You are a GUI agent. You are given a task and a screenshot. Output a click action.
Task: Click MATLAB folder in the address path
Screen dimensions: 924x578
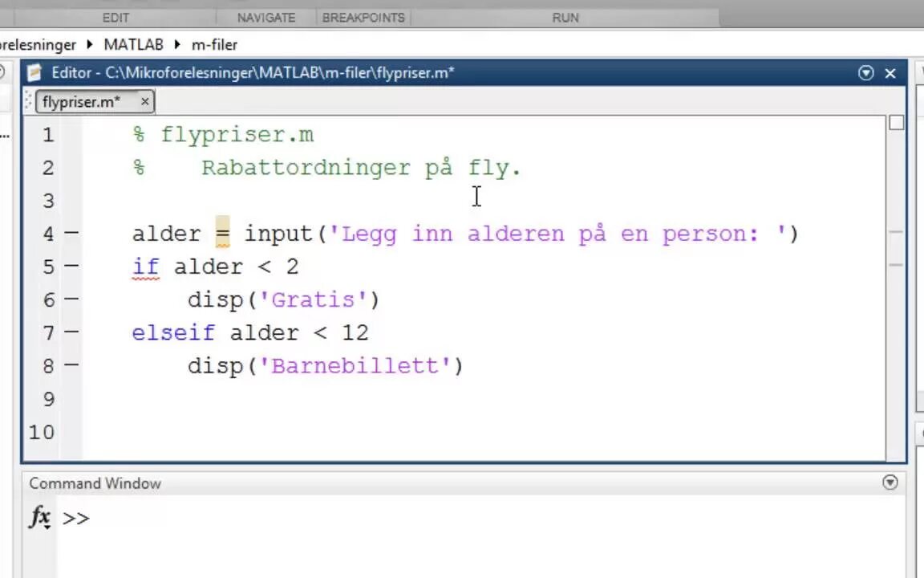click(x=134, y=45)
